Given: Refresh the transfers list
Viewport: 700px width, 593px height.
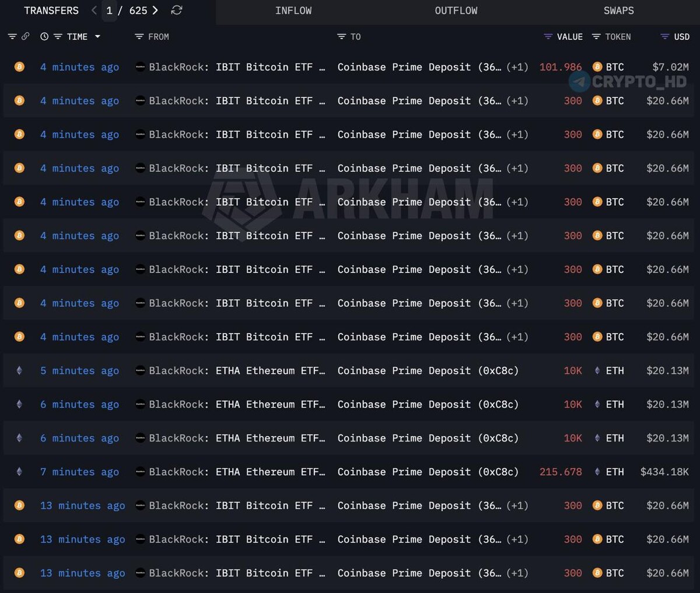Looking at the screenshot, I should point(177,10).
